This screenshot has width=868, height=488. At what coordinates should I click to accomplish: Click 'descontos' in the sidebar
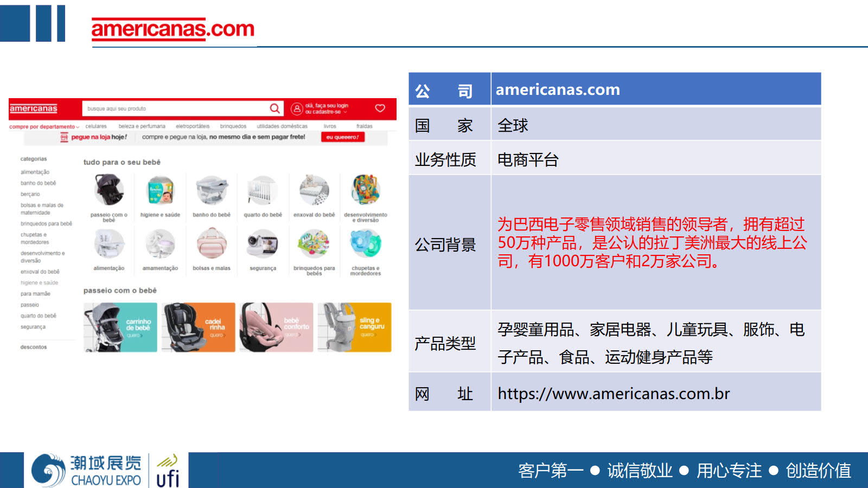click(x=34, y=347)
